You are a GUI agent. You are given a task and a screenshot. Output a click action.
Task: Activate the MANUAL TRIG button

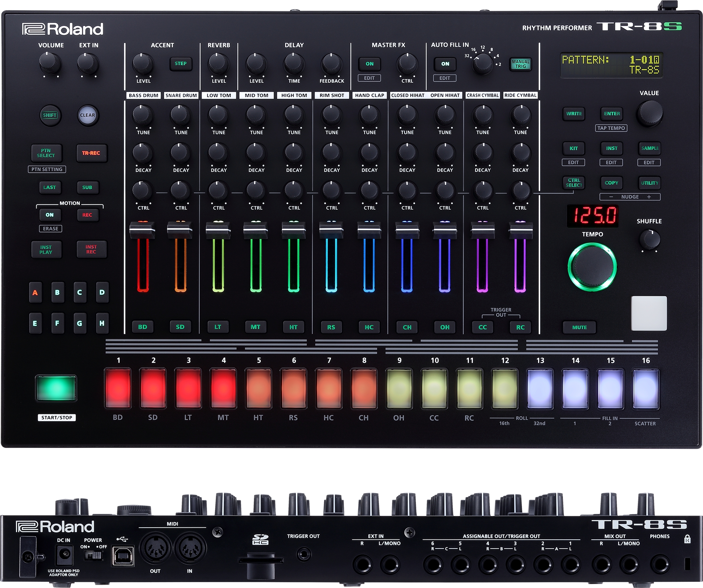pyautogui.click(x=521, y=64)
